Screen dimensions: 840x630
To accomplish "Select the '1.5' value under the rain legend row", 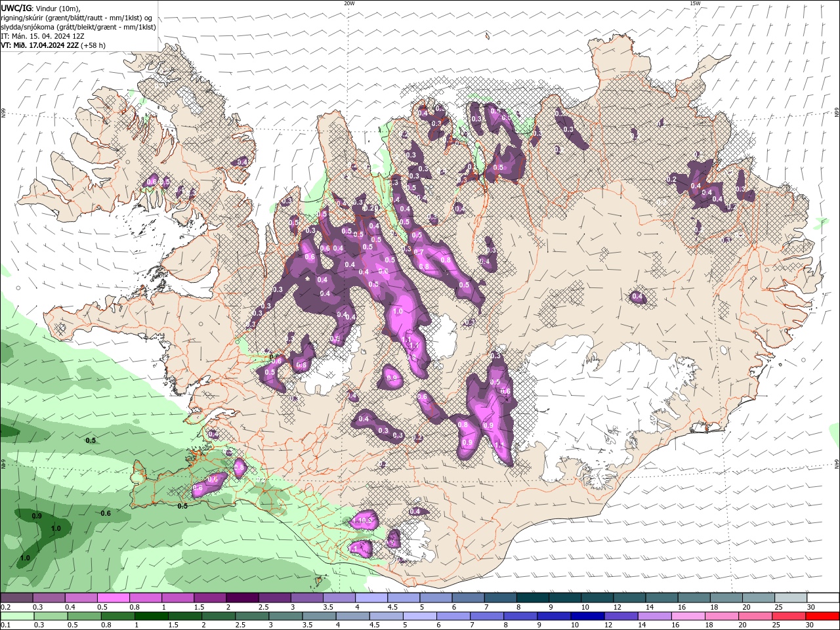I will tap(173, 625).
